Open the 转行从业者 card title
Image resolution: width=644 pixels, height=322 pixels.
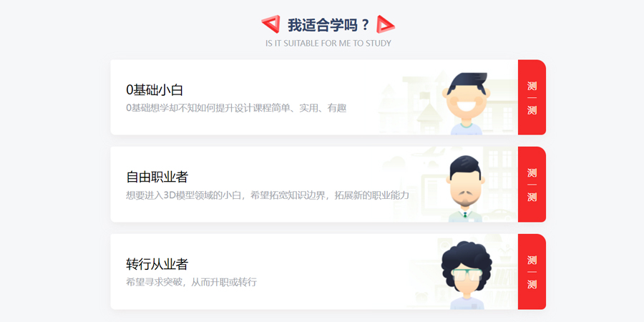pyautogui.click(x=157, y=264)
